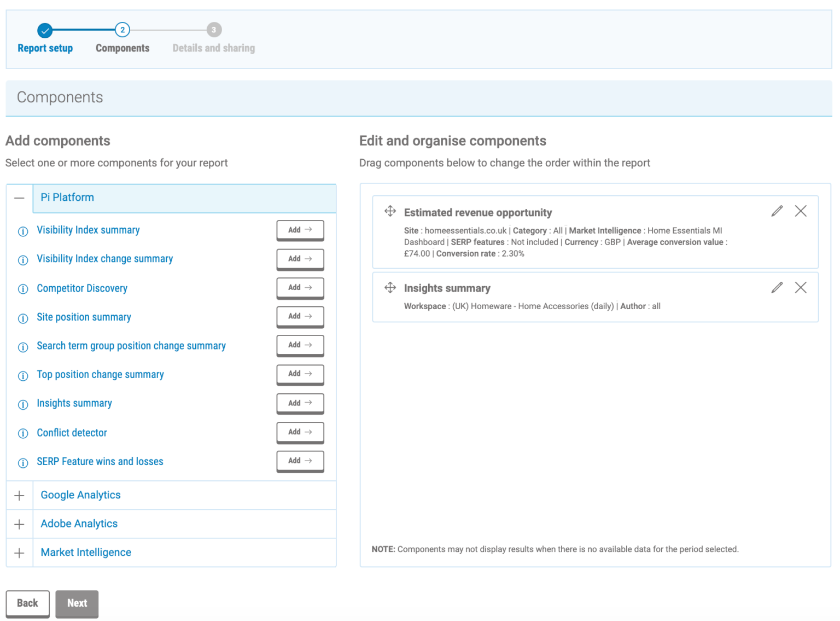Show info for Conflict detector component
The image size is (840, 621).
click(22, 434)
